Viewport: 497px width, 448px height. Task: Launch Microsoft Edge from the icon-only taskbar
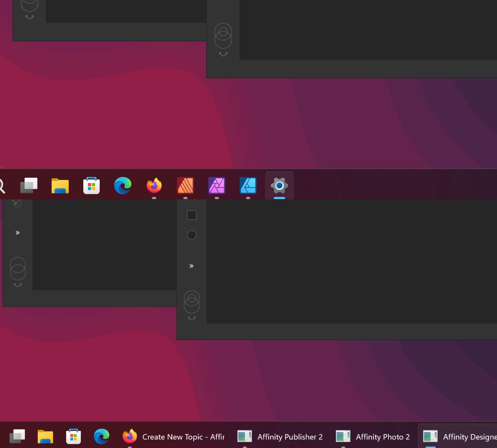click(x=123, y=186)
